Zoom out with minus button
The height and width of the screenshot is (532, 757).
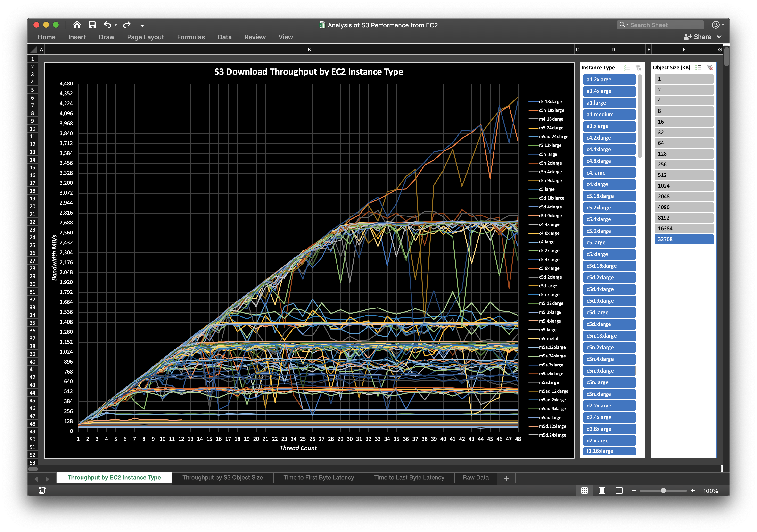point(633,491)
